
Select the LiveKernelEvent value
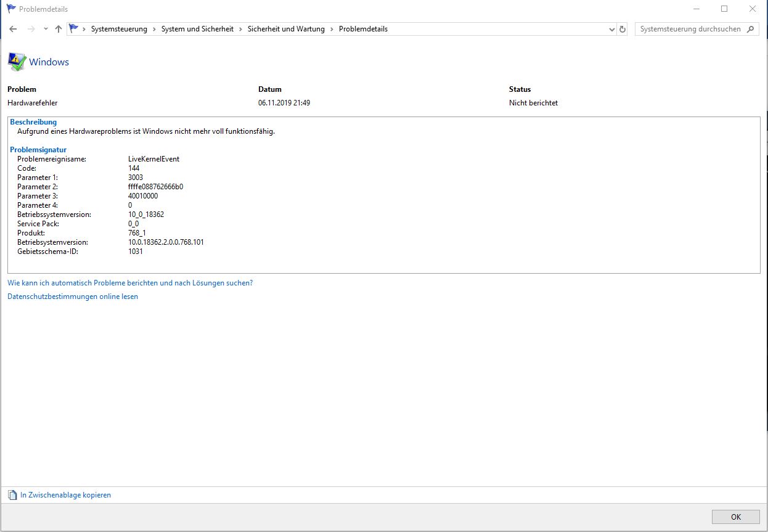(x=153, y=159)
